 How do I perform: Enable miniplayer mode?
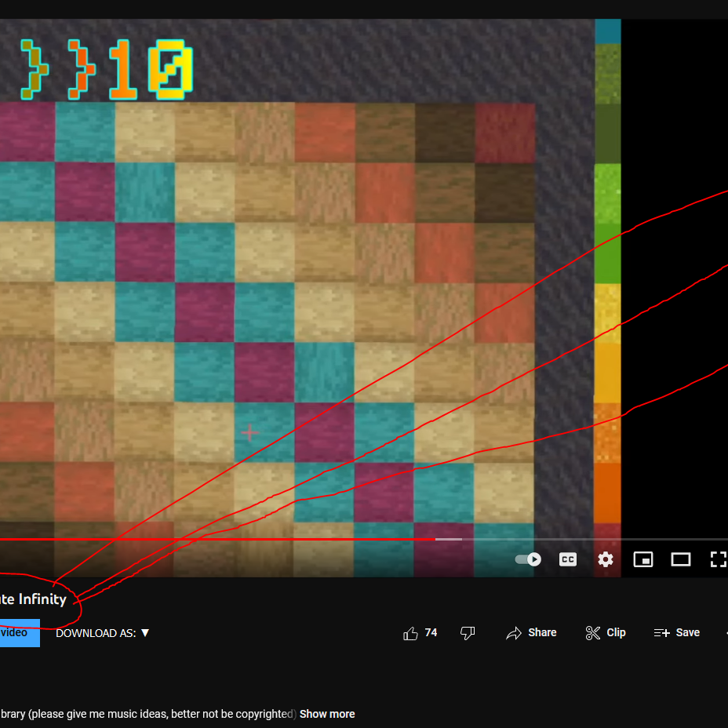pos(643,559)
